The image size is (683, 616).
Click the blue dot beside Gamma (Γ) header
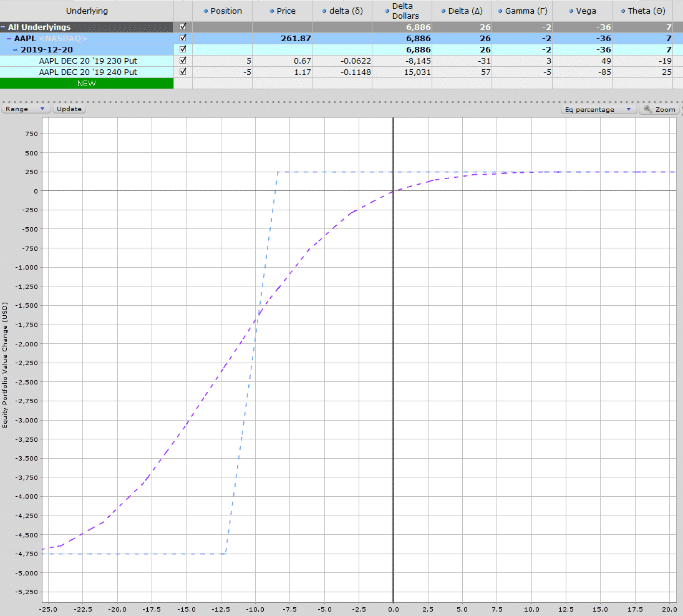click(500, 11)
